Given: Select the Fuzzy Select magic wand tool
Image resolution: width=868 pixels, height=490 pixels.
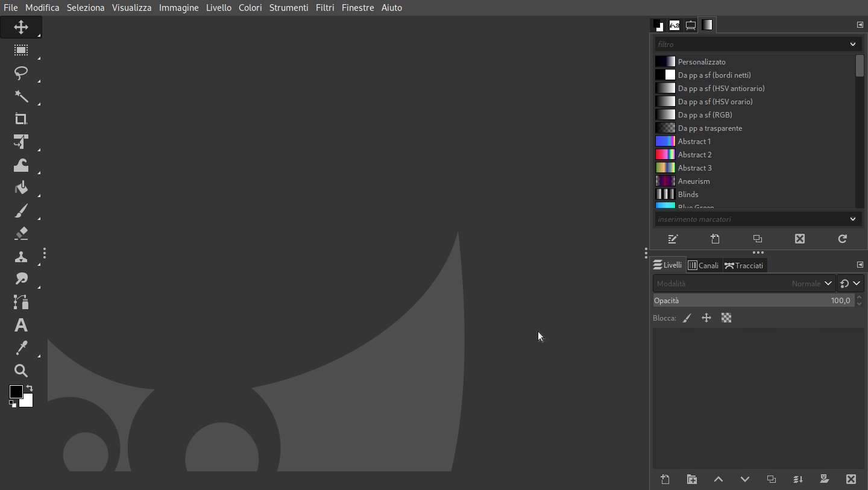Looking at the screenshot, I should (x=21, y=96).
